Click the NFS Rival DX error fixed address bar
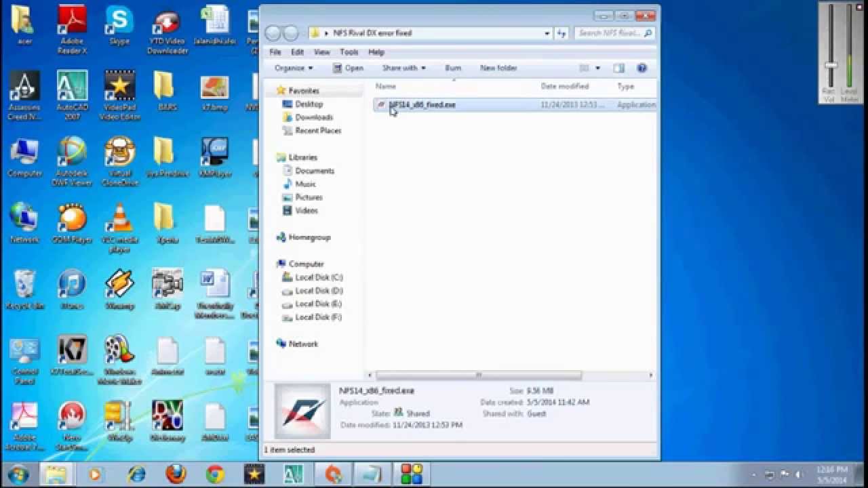This screenshot has width=868, height=488. 431,33
